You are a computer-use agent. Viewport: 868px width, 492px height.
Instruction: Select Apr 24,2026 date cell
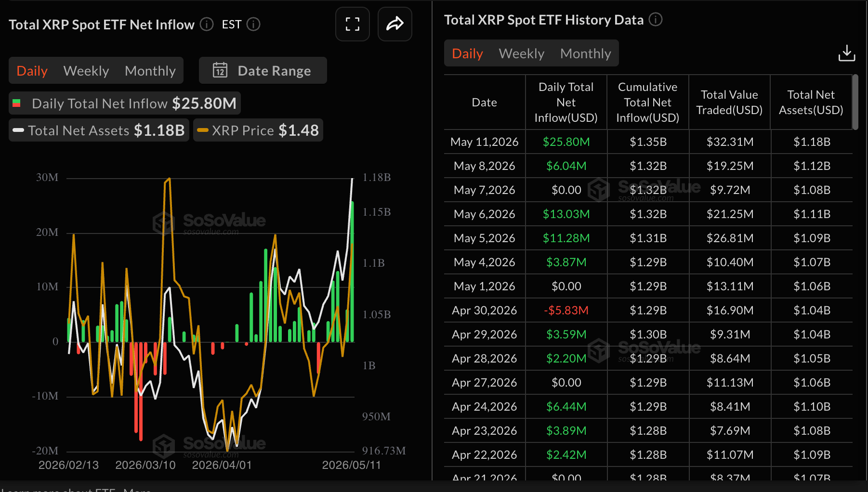485,406
